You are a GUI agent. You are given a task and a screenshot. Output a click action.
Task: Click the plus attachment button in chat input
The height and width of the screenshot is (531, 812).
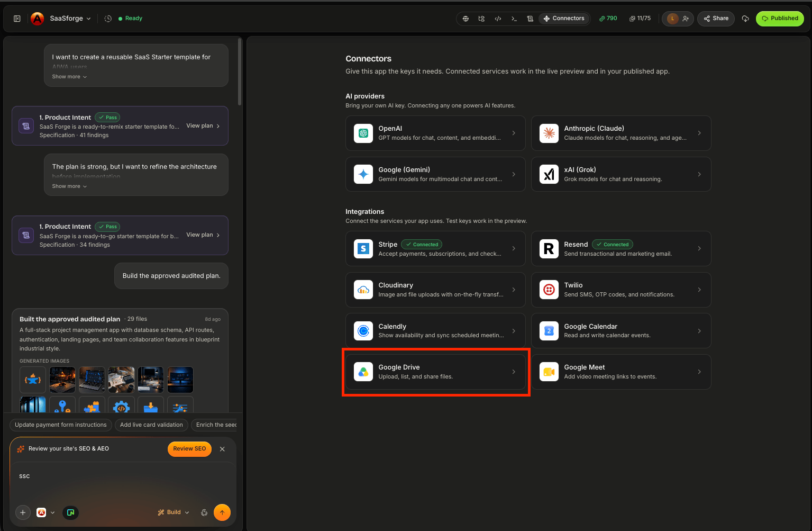[23, 512]
